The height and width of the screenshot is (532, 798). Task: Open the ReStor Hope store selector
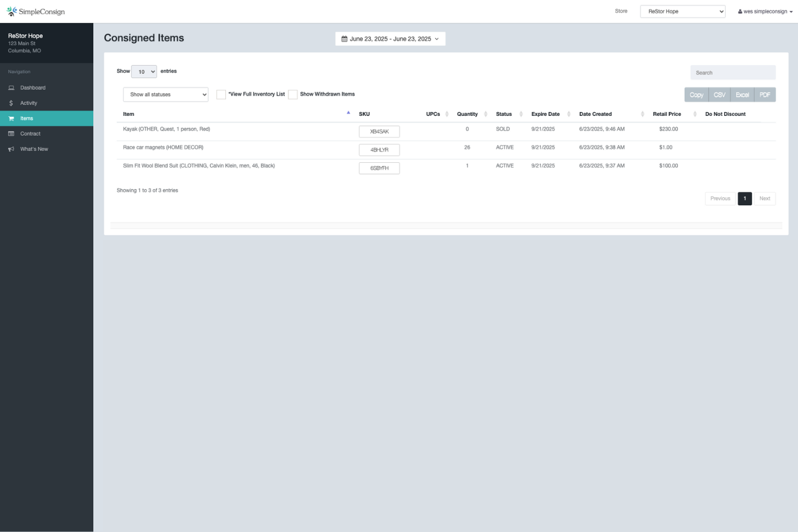[683, 11]
